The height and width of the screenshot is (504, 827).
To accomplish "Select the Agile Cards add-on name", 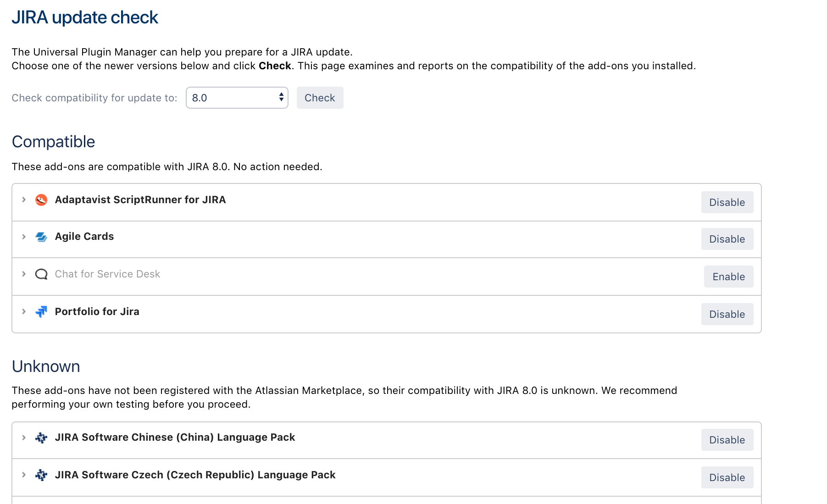I will point(84,237).
